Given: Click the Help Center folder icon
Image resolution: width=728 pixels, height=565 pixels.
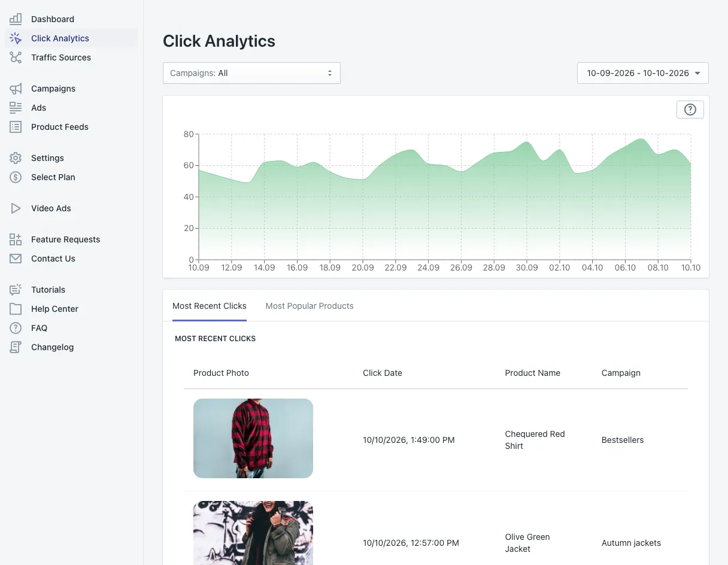Looking at the screenshot, I should (x=16, y=309).
